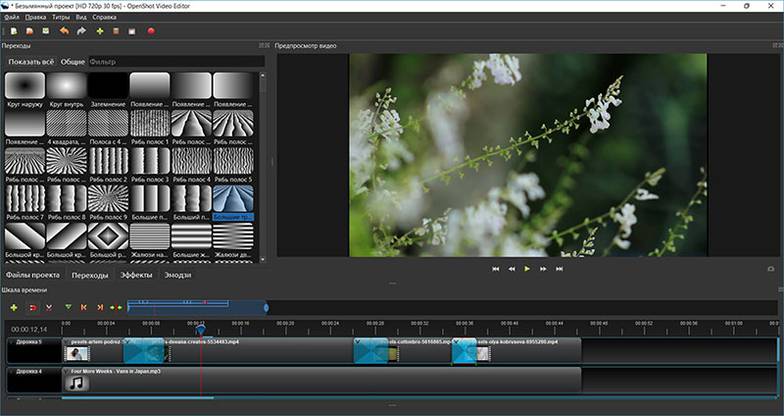Toggle the Показать всё filter

pos(31,62)
